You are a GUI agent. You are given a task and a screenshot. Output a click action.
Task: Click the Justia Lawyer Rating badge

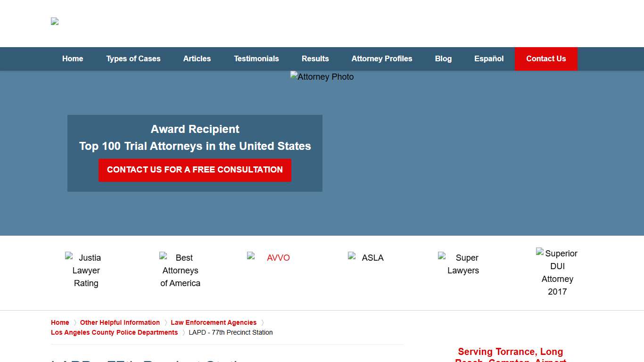(86, 271)
